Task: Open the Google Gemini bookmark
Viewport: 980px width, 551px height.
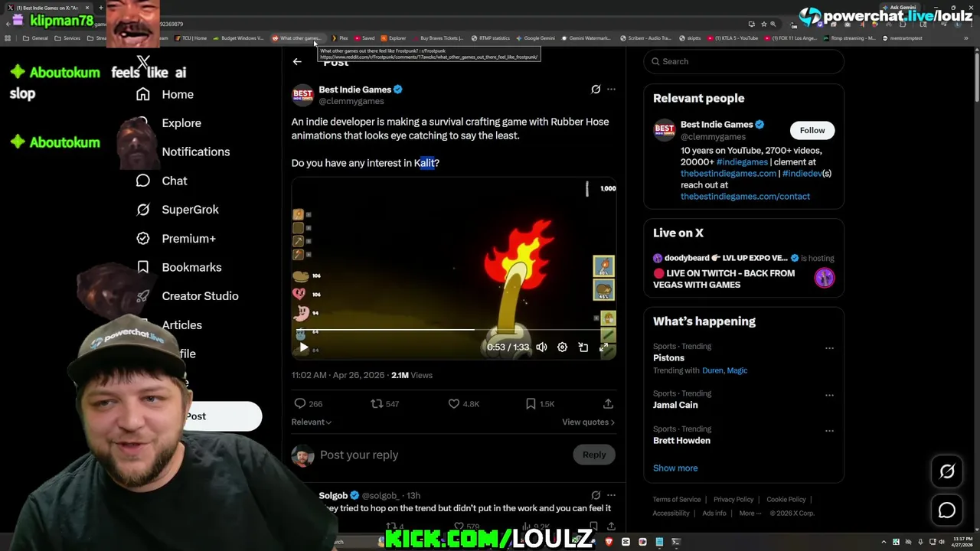Action: coord(535,38)
